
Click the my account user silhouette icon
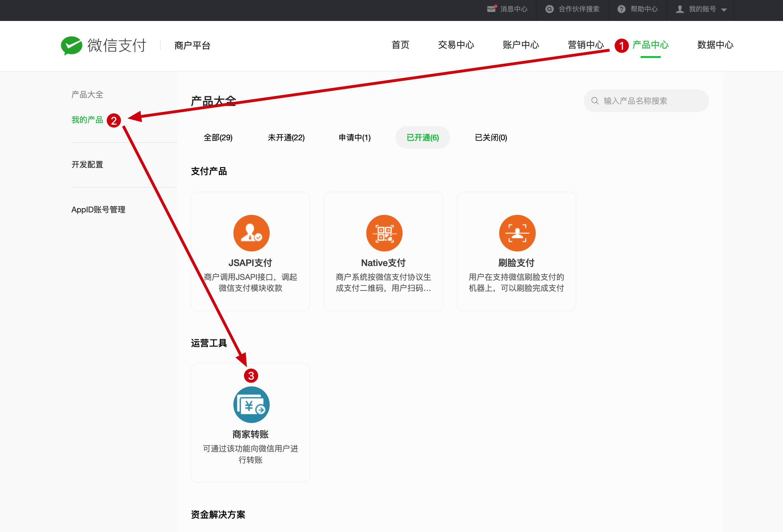(x=680, y=9)
